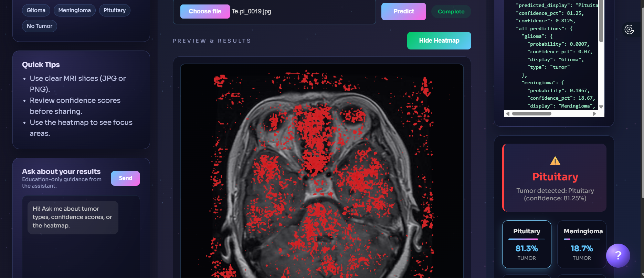This screenshot has width=644, height=278.
Task: Select the Glioma tag chip
Action: coord(36,10)
